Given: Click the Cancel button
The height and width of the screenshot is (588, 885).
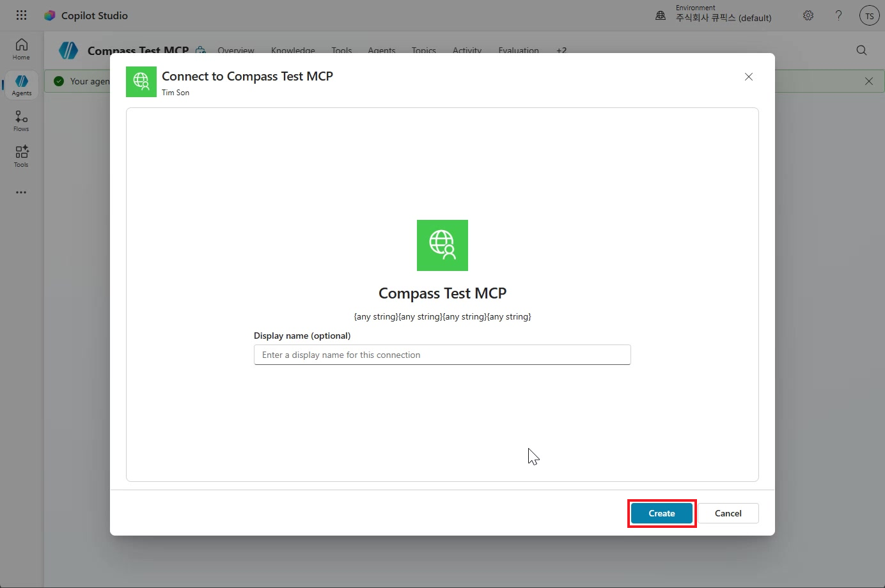Looking at the screenshot, I should pos(728,513).
